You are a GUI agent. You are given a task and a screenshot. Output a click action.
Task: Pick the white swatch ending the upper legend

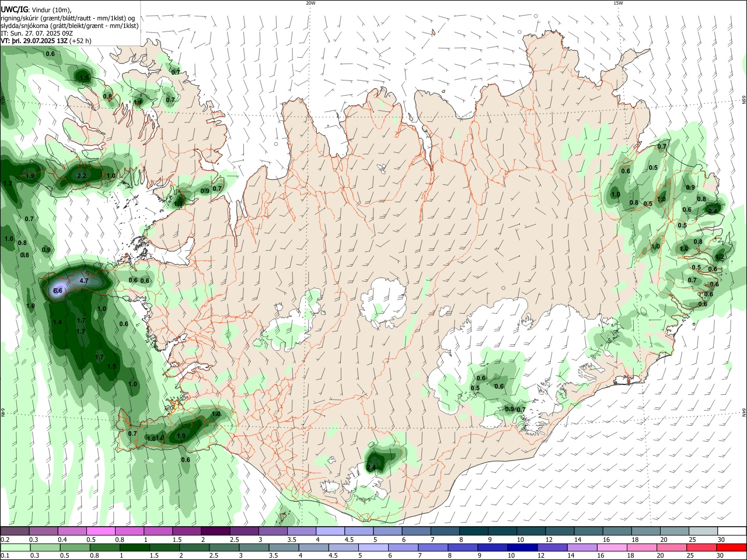tap(731, 531)
